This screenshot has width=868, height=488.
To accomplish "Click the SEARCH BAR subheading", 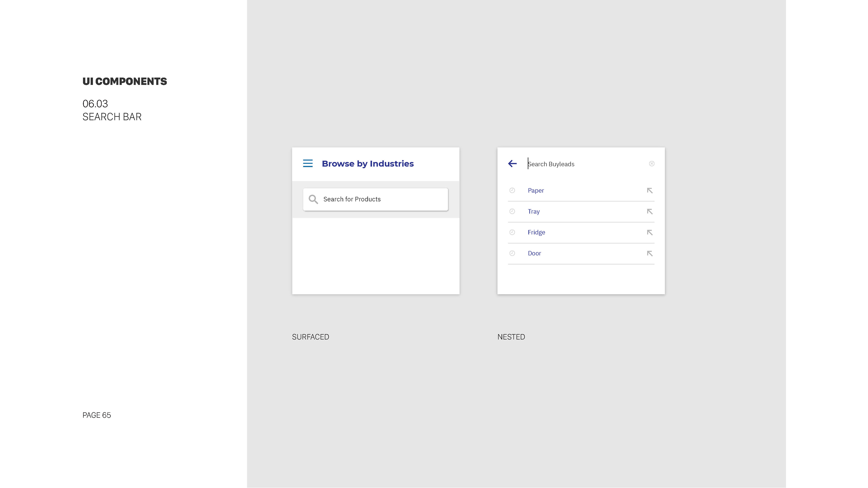I will (x=112, y=117).
